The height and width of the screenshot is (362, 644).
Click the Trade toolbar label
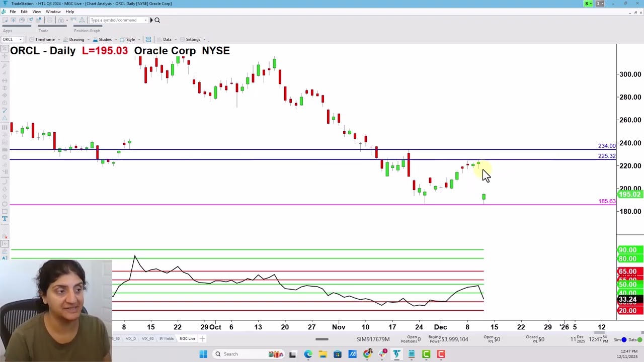click(43, 31)
